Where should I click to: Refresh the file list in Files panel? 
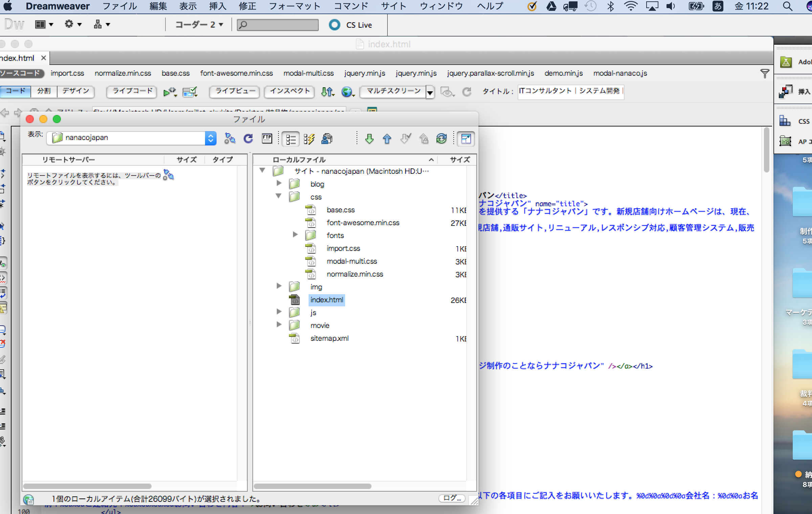[248, 139]
